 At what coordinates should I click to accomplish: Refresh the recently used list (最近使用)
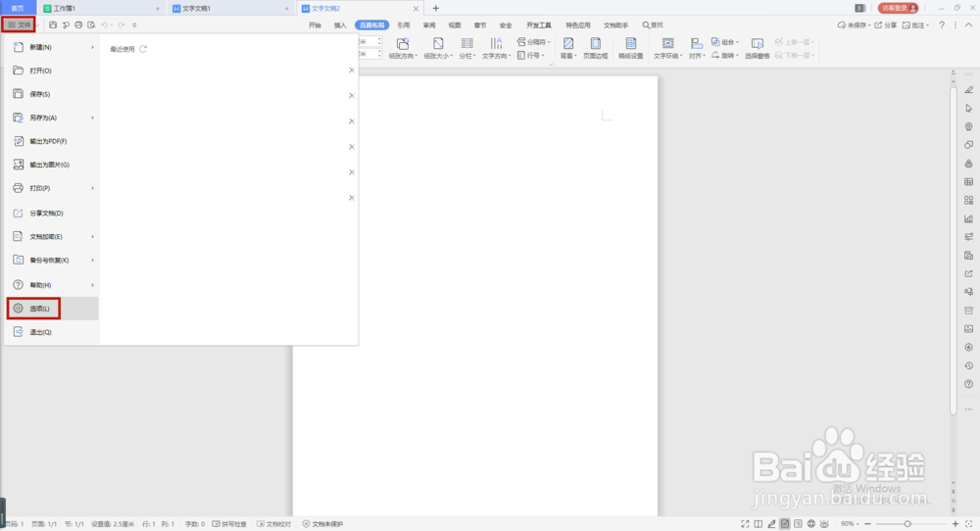(143, 49)
